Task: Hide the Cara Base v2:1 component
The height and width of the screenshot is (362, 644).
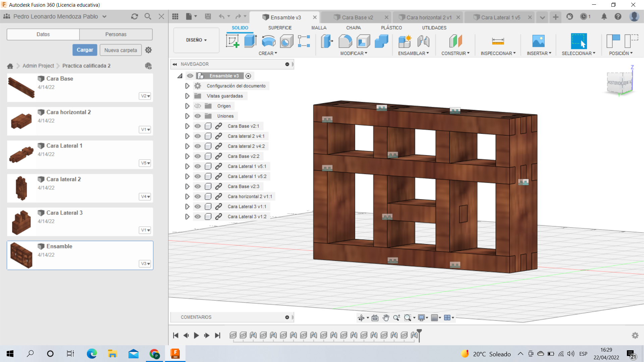Action: click(x=198, y=126)
